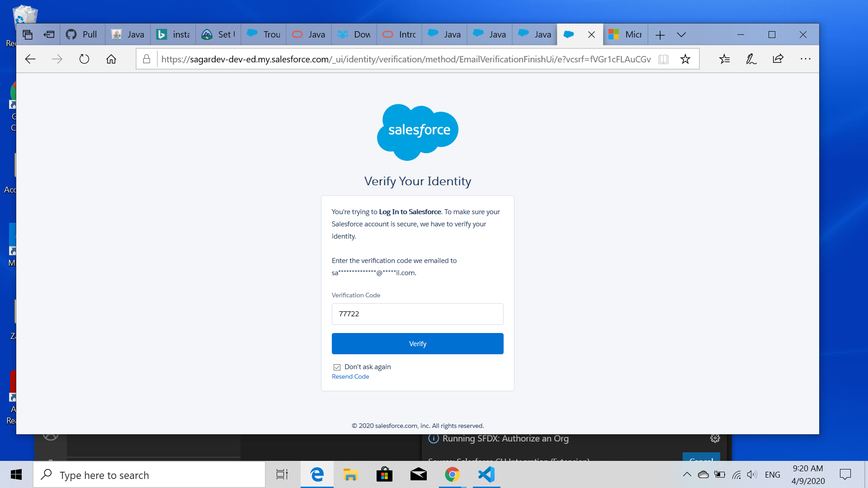868x488 pixels.
Task: Click the volume speaker tray icon
Action: click(x=752, y=474)
